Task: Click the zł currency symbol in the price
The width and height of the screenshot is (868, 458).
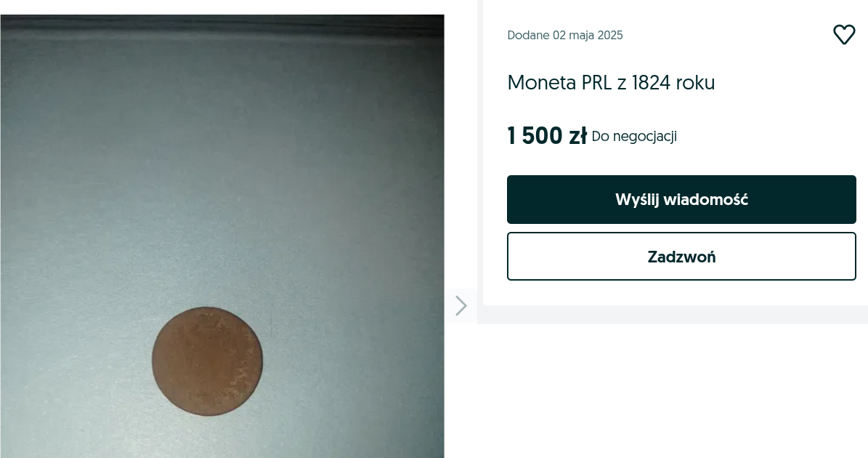Action: 577,136
